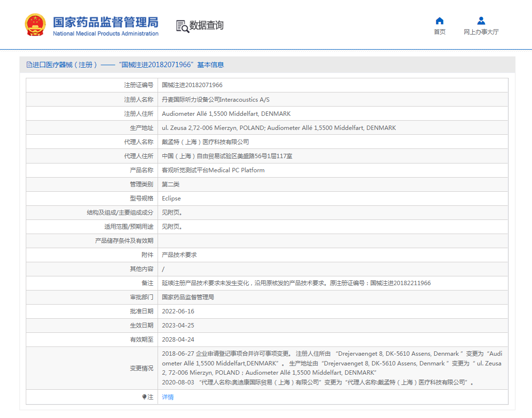The height and width of the screenshot is (418, 532).
Task: Select the registration number 国械注进20182071966 value
Action: (192, 85)
